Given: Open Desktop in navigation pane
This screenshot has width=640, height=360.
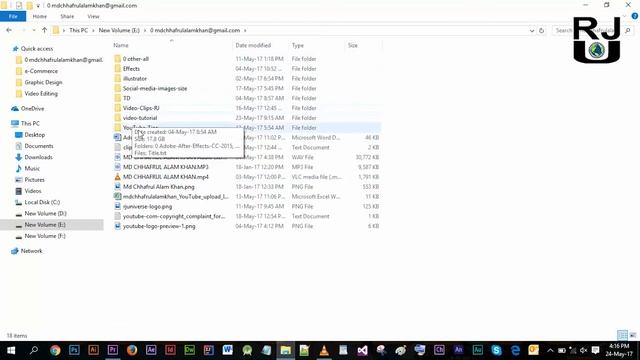Looking at the screenshot, I should (x=35, y=135).
